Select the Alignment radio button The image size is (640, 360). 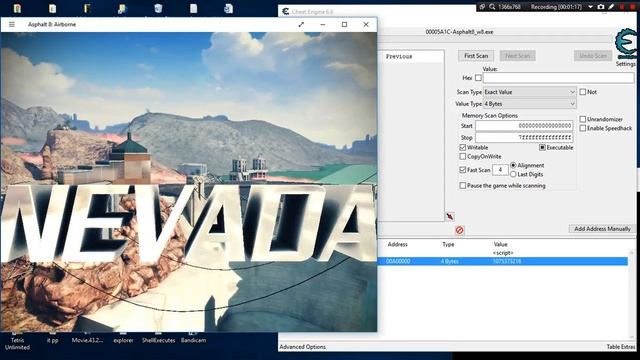pos(513,165)
